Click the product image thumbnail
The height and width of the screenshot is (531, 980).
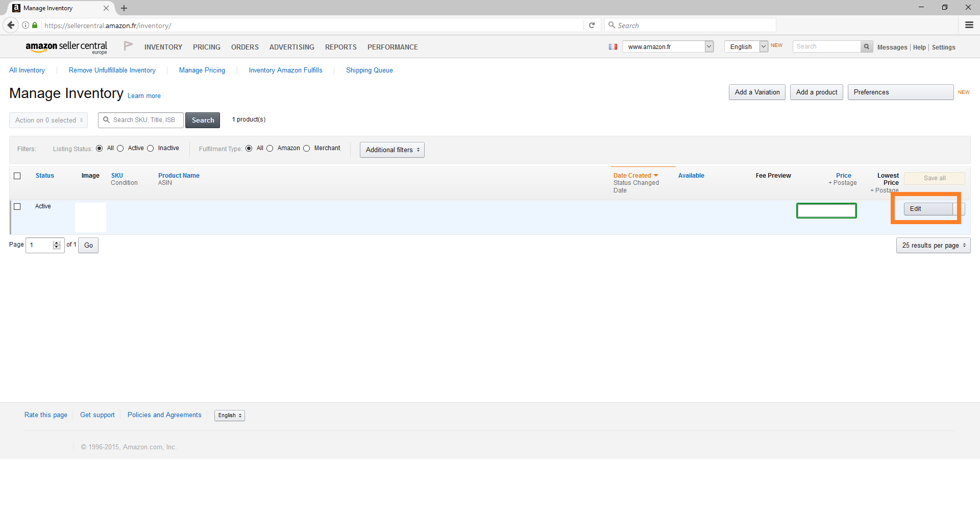[90, 217]
